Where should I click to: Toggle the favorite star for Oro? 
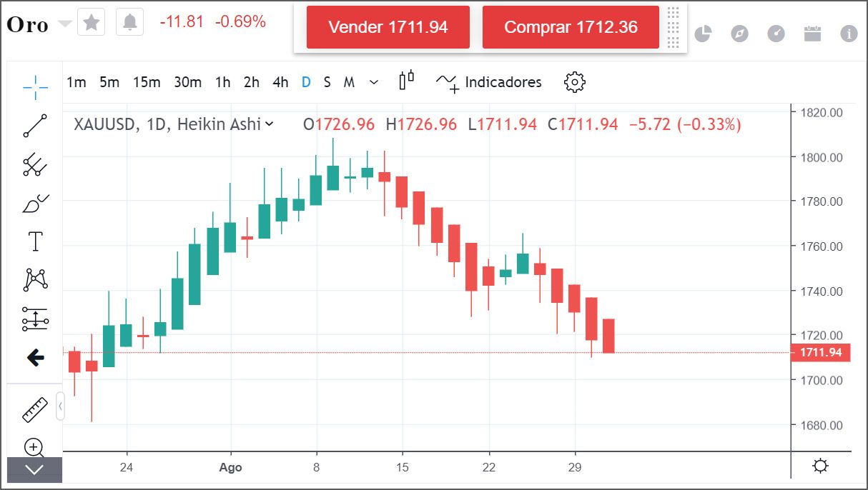click(92, 23)
